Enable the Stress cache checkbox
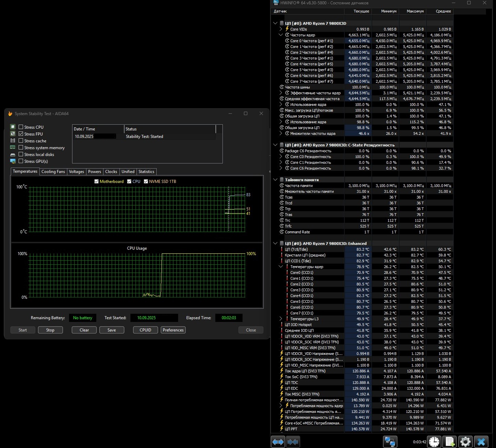 pos(21,141)
